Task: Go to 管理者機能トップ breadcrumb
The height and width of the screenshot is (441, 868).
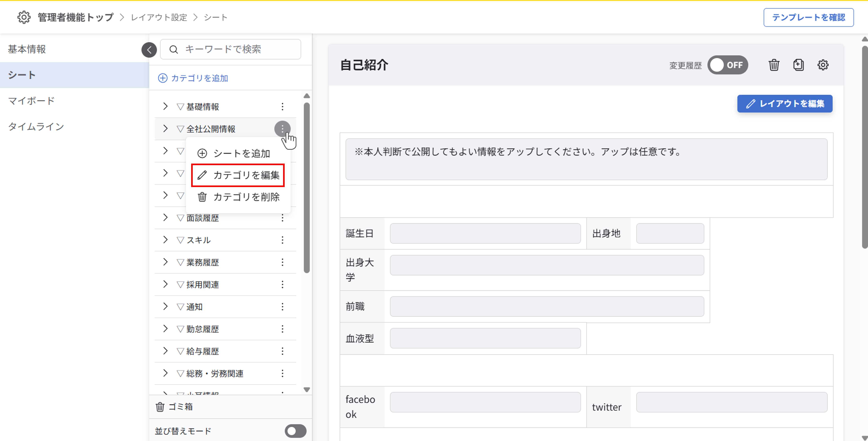Action: coord(76,17)
